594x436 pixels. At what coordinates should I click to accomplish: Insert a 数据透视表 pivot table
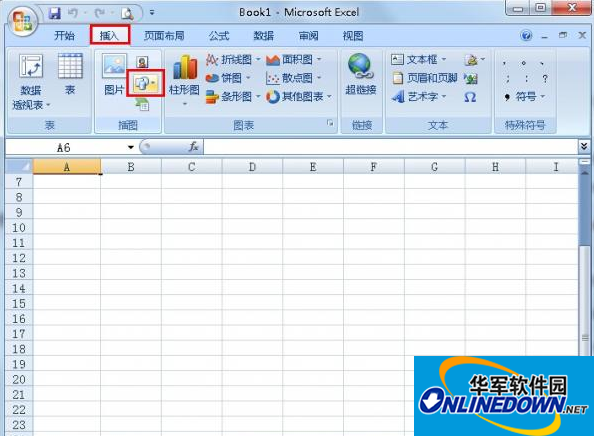point(30,81)
